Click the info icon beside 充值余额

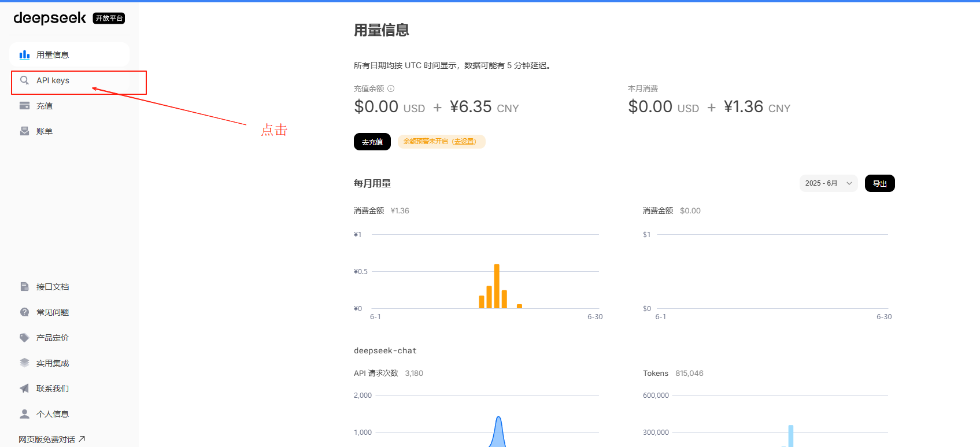point(391,88)
